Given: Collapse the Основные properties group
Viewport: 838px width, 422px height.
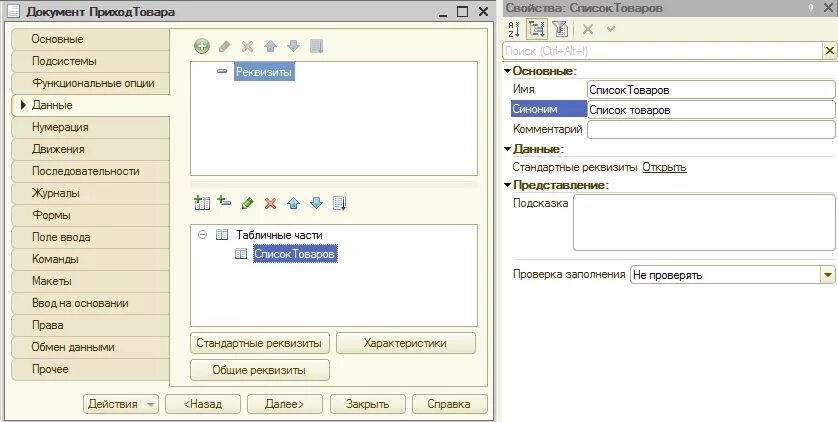Looking at the screenshot, I should click(508, 71).
